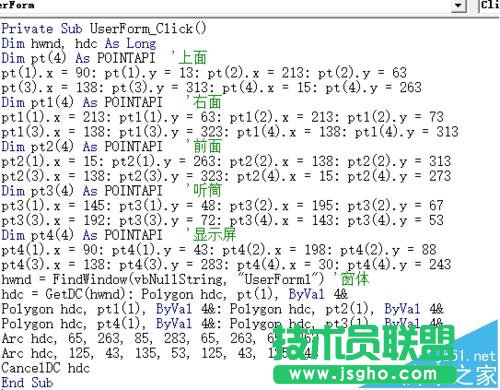Click the line starting 'pt2(3).x = 138'
500x390 pixels.
coord(226,176)
